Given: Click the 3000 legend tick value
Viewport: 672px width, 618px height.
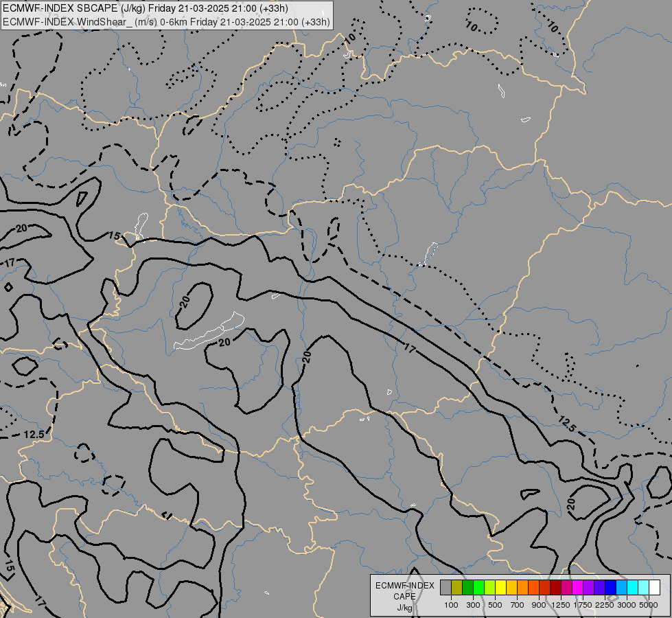Looking at the screenshot, I should click(627, 605).
